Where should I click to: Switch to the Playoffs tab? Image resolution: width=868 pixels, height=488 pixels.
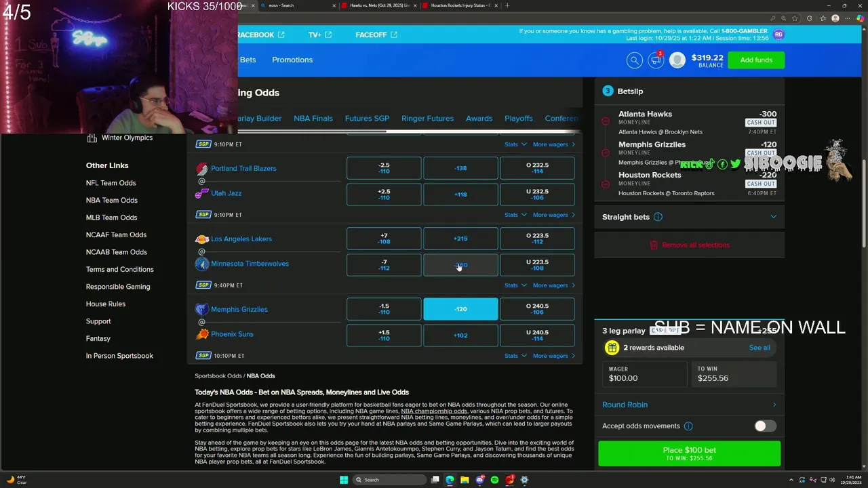(519, 119)
